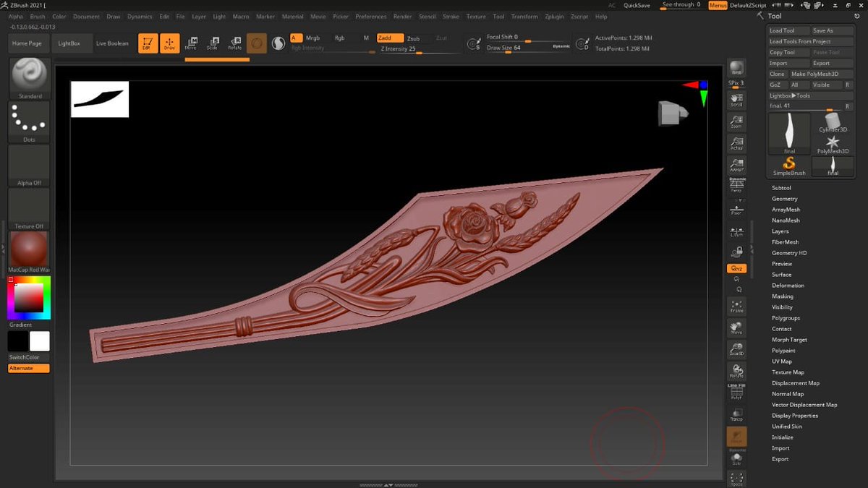Image resolution: width=868 pixels, height=488 pixels.
Task: Expand the Polypaint section
Action: 783,351
